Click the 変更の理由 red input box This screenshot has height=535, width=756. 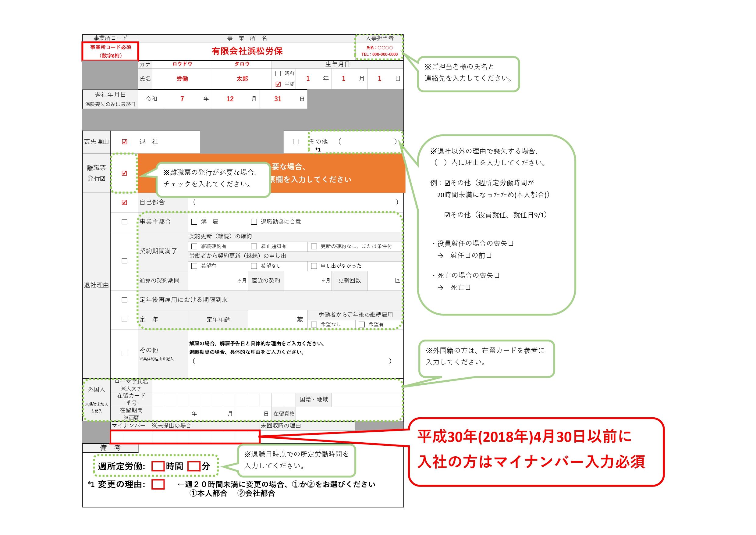pyautogui.click(x=158, y=484)
